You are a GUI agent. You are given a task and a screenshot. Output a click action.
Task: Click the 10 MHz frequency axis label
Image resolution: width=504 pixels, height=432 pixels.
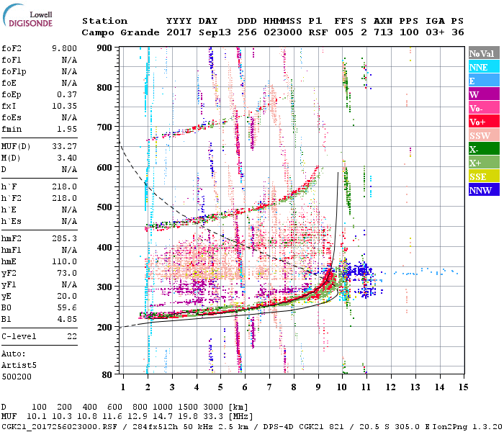[342, 387]
